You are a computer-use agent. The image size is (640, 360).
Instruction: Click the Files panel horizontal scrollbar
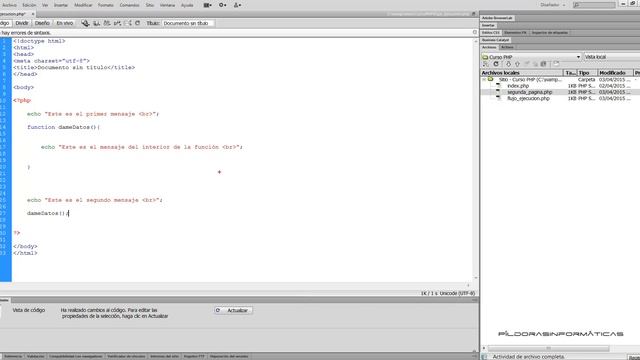coord(548,348)
